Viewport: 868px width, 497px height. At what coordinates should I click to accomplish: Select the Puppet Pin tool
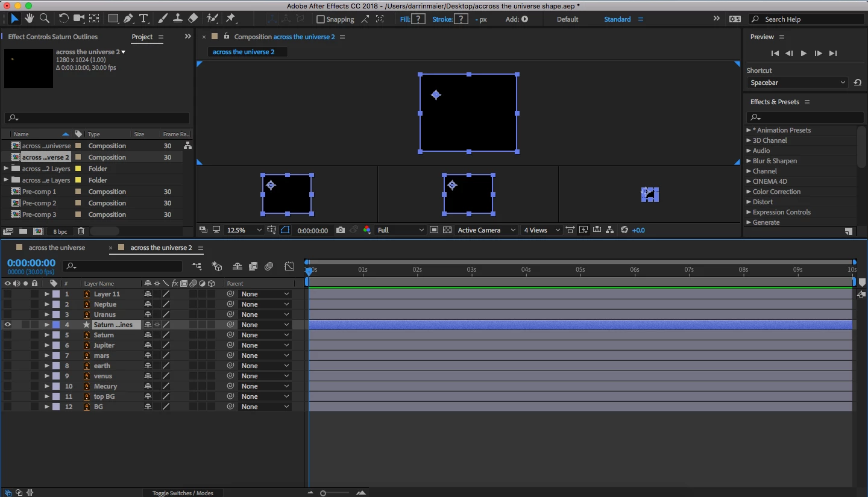[x=231, y=19]
